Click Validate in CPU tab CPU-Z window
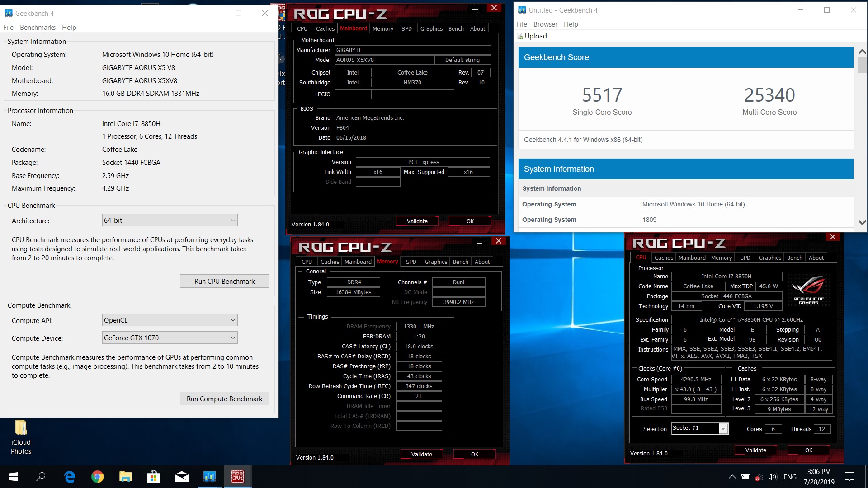Viewport: 868px width, 488px height. [x=755, y=450]
